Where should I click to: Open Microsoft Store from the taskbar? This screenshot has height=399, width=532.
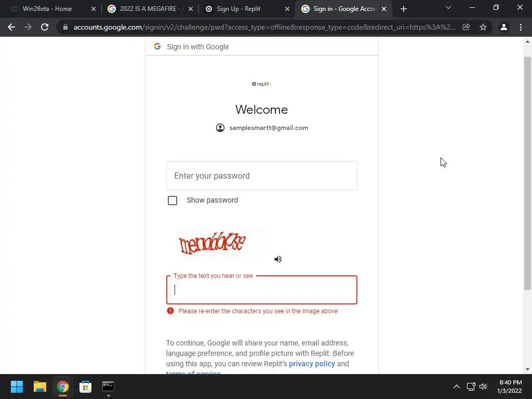coord(85,387)
